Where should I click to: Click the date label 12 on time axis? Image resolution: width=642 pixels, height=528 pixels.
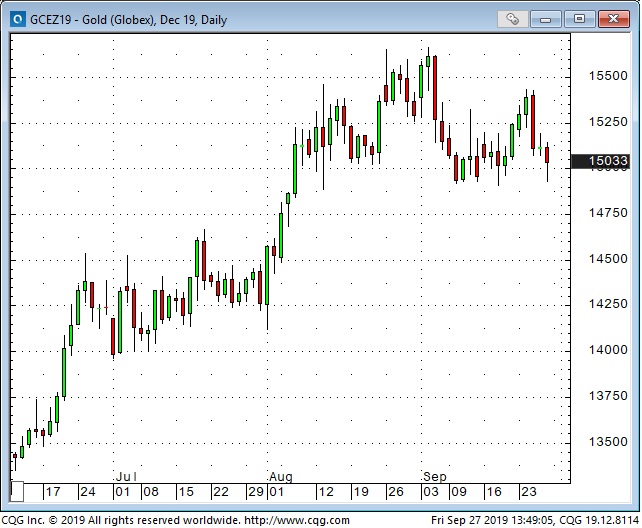pyautogui.click(x=326, y=492)
